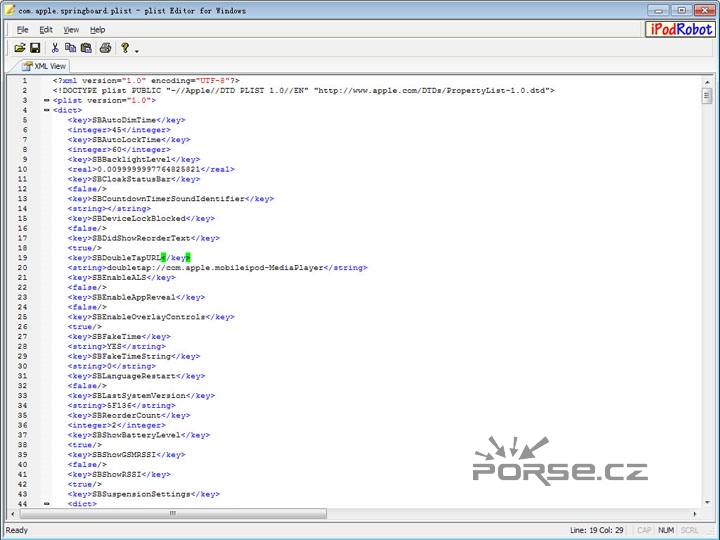Open help using question mark icon
This screenshot has height=540, width=720.
(125, 48)
